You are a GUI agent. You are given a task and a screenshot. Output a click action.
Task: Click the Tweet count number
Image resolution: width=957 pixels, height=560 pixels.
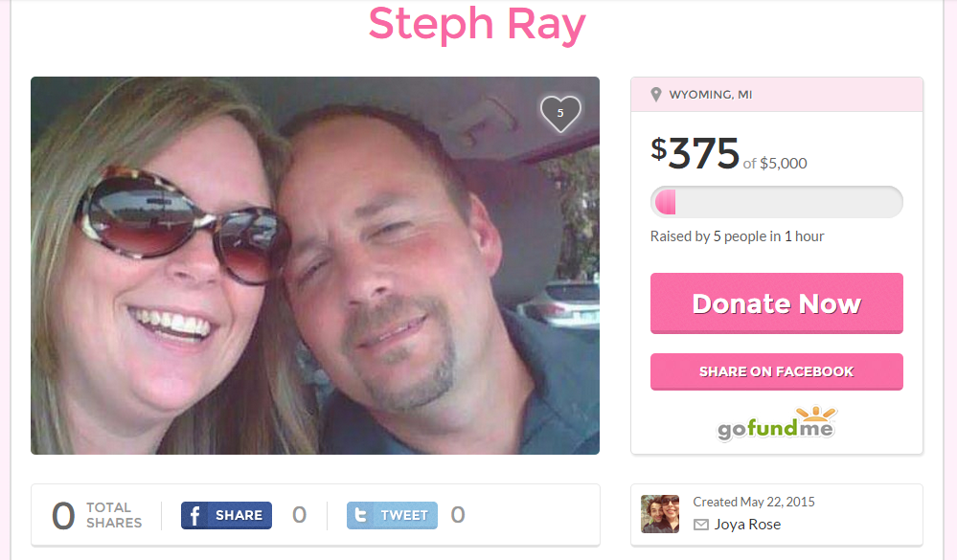(x=458, y=515)
